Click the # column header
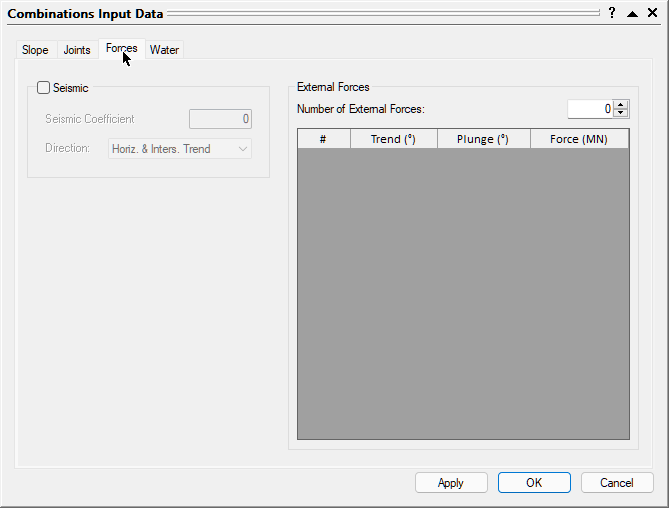 [x=324, y=139]
